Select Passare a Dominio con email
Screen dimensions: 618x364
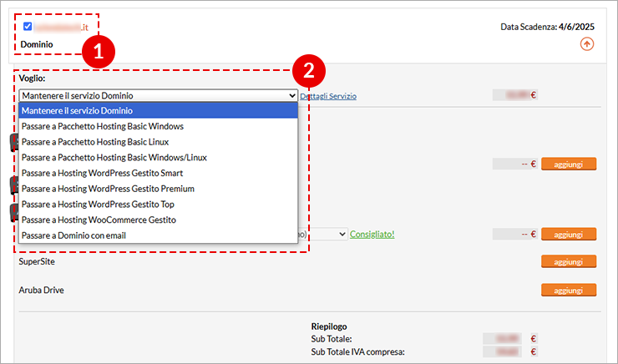pos(159,235)
